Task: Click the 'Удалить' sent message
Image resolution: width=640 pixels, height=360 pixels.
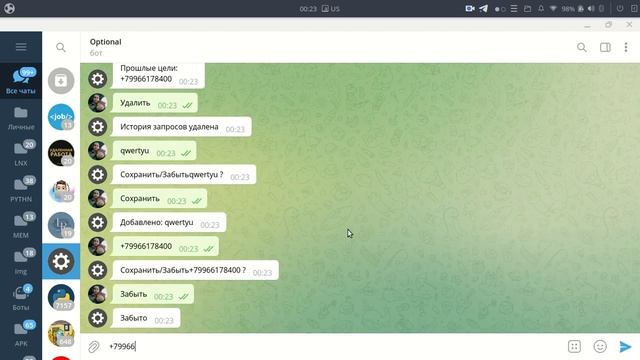Action: [x=155, y=103]
